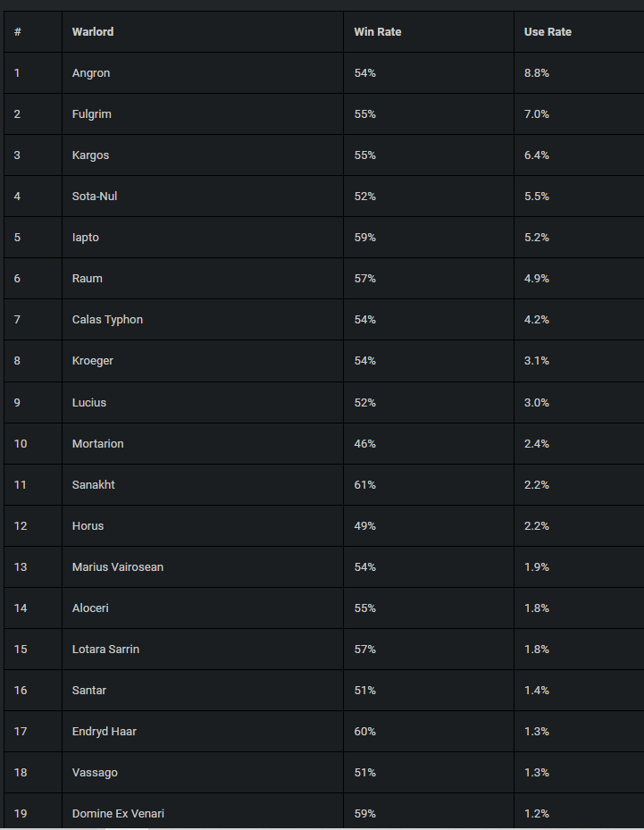Select the Angron warlord row
The width and height of the screenshot is (644, 830).
(x=324, y=73)
